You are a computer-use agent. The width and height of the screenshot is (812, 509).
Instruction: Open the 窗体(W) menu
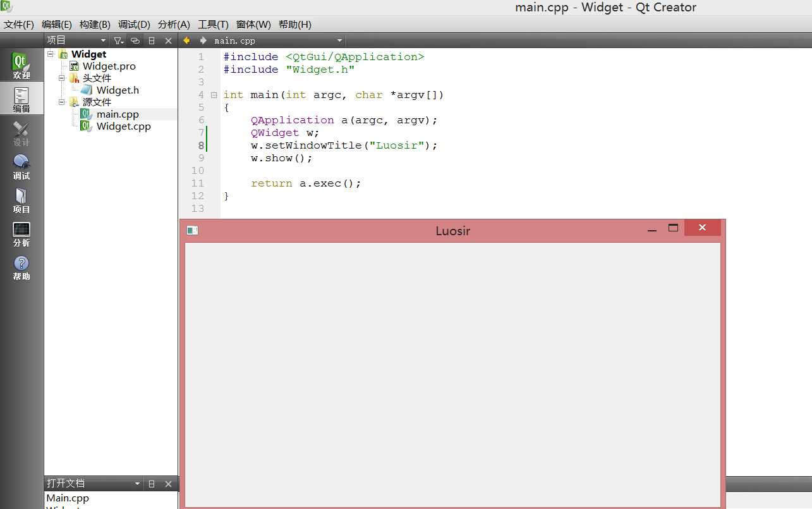[x=253, y=25]
